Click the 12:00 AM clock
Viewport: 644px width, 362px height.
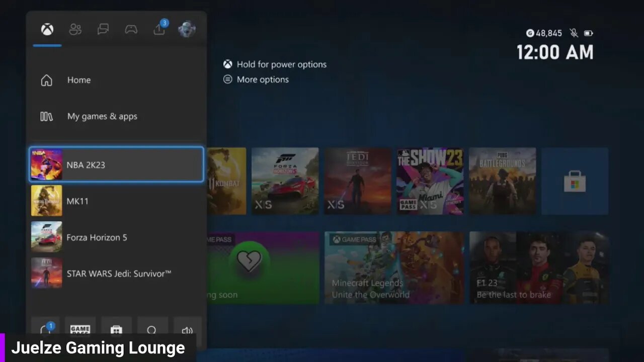(555, 52)
